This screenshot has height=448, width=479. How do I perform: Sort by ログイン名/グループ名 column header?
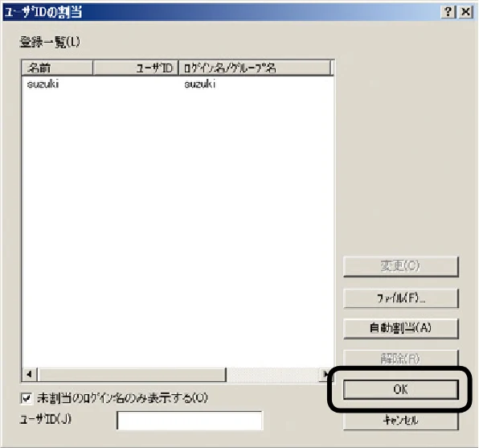click(255, 68)
